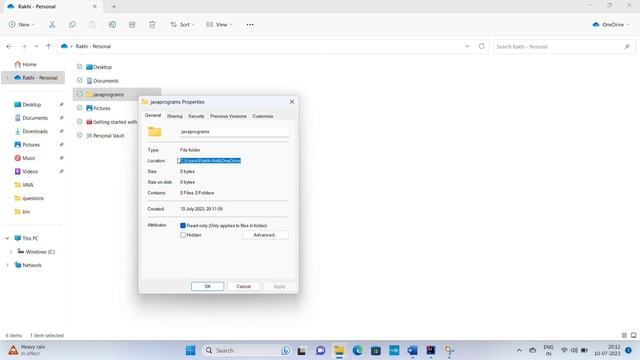
Task: Open recent locations dropdown arrow
Action: pyautogui.click(x=36, y=47)
